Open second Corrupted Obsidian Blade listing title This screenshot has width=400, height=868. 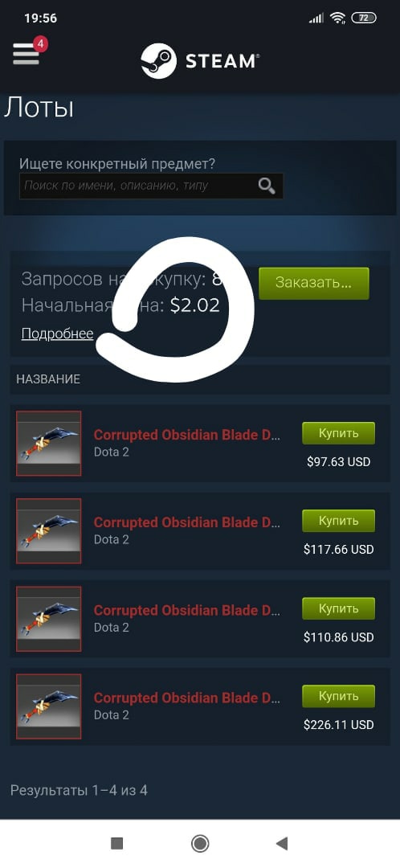187,522
